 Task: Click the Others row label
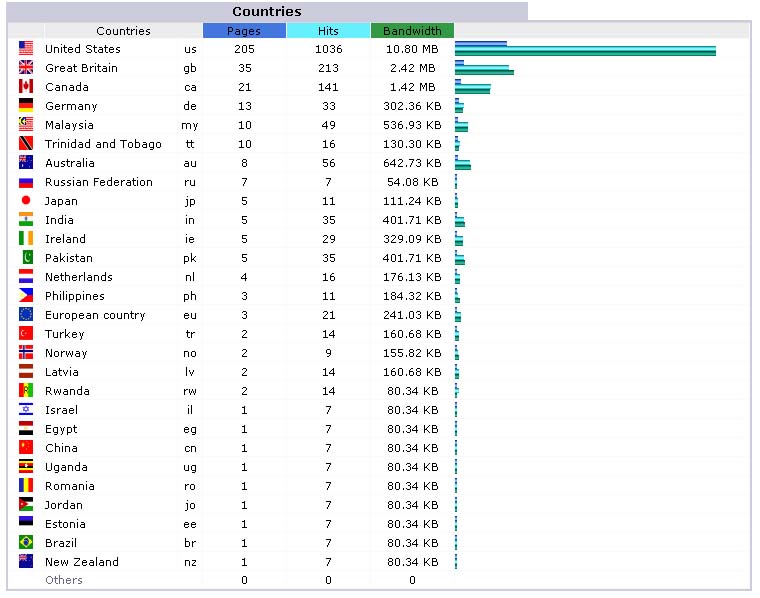point(63,580)
